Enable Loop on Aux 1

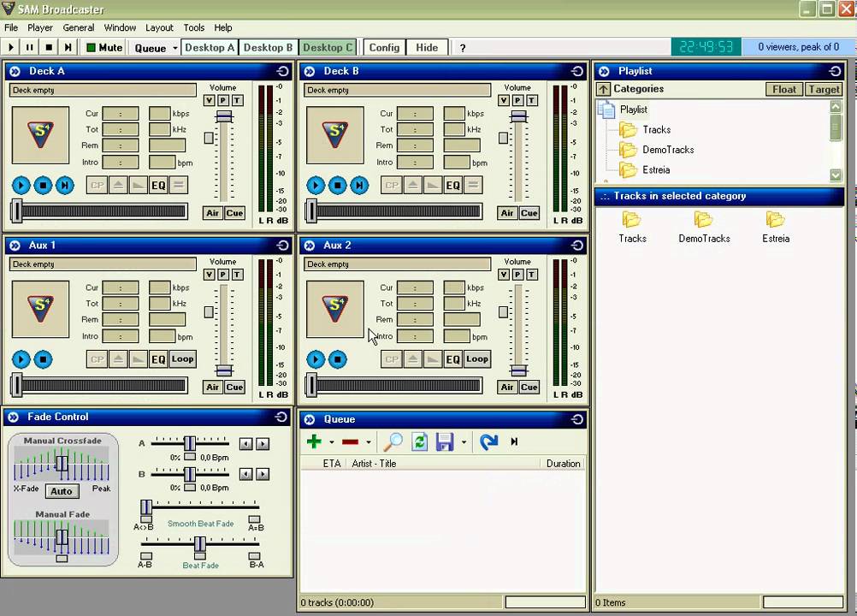click(x=182, y=359)
